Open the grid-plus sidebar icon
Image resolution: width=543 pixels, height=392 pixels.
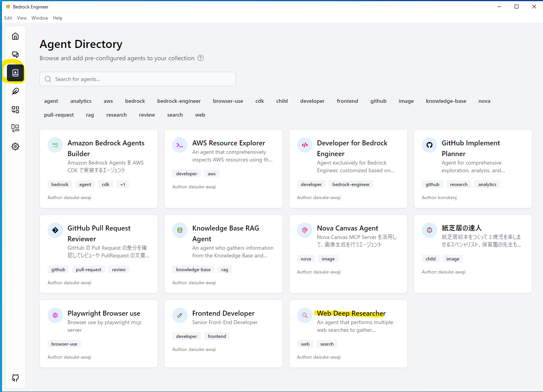coord(15,110)
